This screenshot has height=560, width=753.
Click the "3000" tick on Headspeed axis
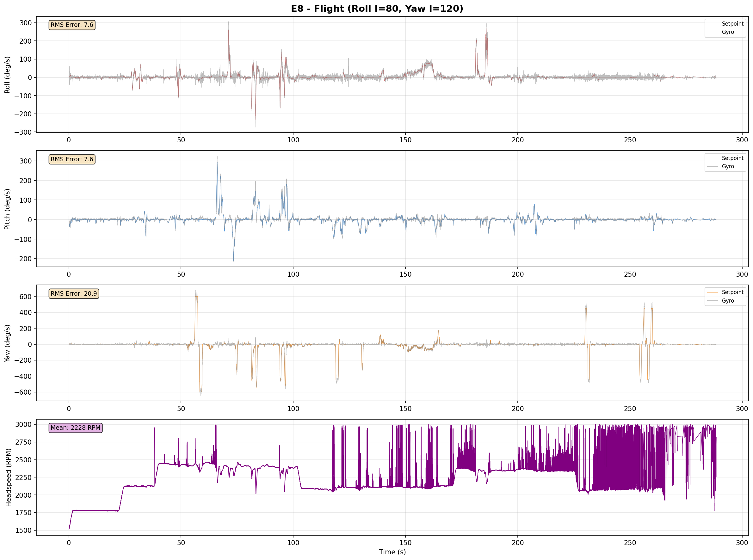[x=24, y=425]
